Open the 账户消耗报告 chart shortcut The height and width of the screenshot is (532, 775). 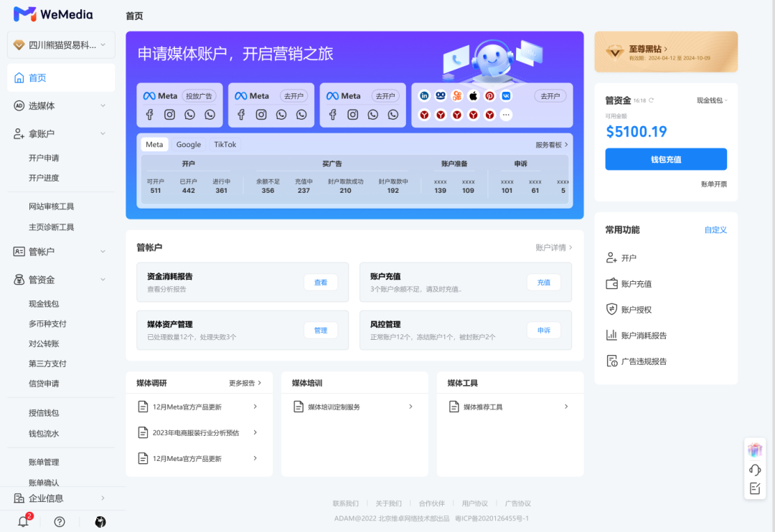coord(636,336)
